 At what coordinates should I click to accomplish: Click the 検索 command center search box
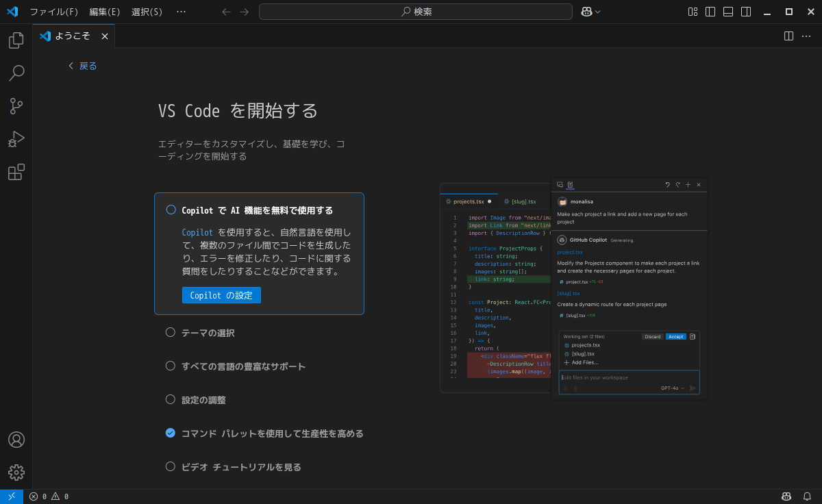click(x=415, y=12)
